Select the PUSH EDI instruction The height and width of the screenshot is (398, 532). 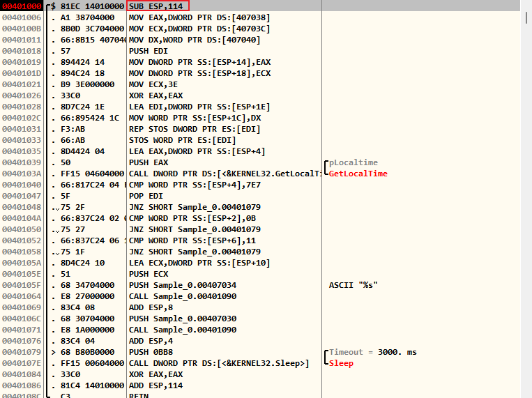point(149,51)
